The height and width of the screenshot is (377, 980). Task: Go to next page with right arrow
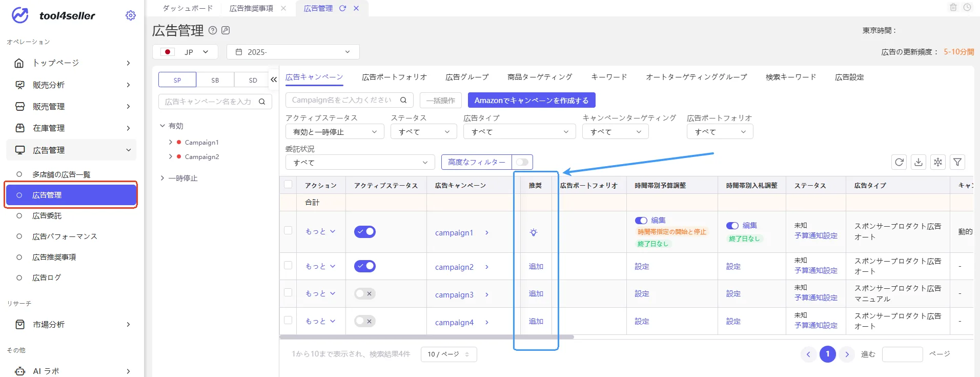(847, 354)
